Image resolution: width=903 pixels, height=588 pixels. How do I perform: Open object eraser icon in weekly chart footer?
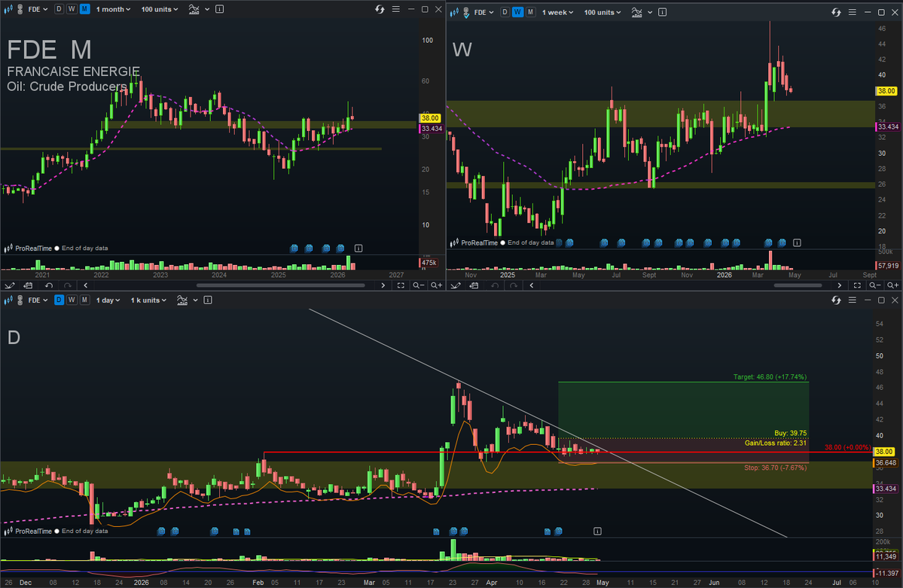474,285
